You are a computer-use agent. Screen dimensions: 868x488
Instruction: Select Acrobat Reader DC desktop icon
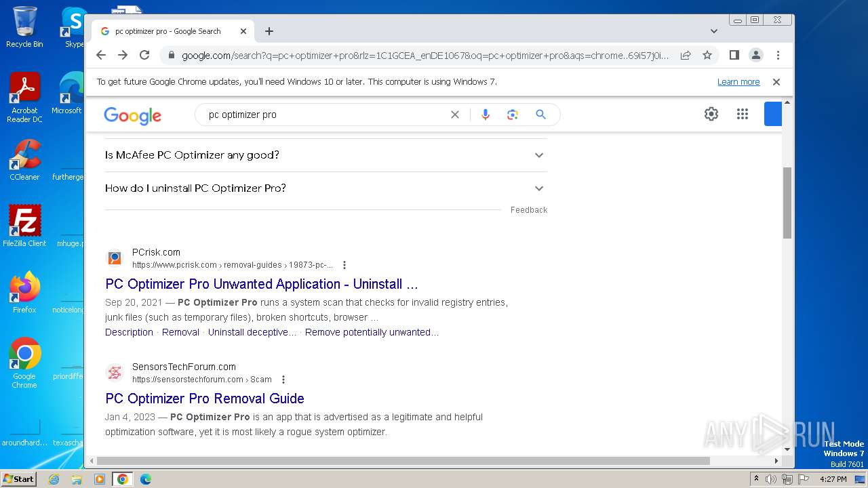click(24, 98)
